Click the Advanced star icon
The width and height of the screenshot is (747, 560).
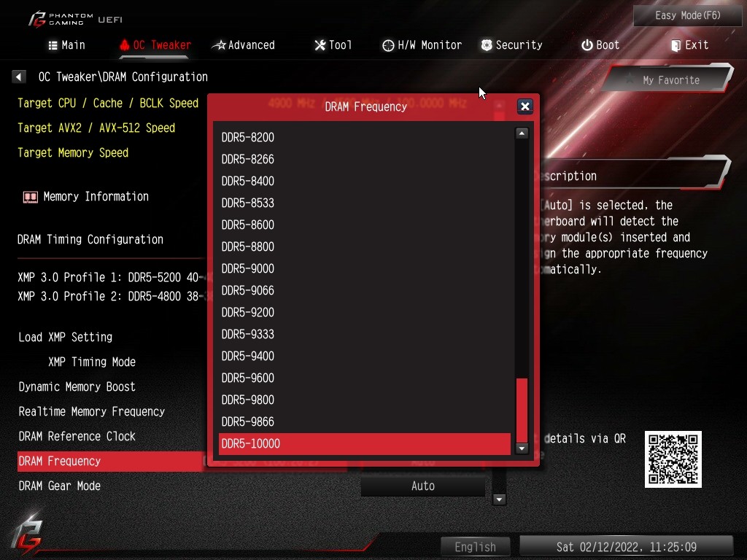tap(219, 45)
